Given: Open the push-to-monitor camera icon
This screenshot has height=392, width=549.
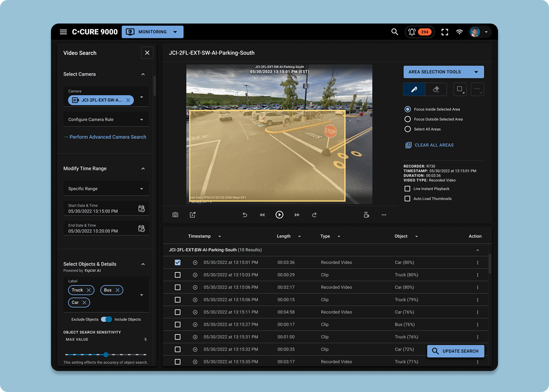Looking at the screenshot, I should coord(366,214).
